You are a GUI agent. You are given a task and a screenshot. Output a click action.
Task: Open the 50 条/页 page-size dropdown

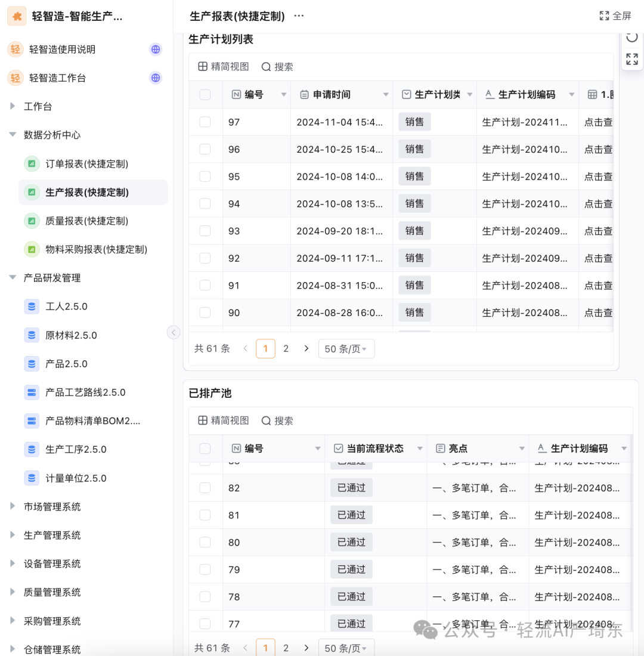pyautogui.click(x=346, y=348)
